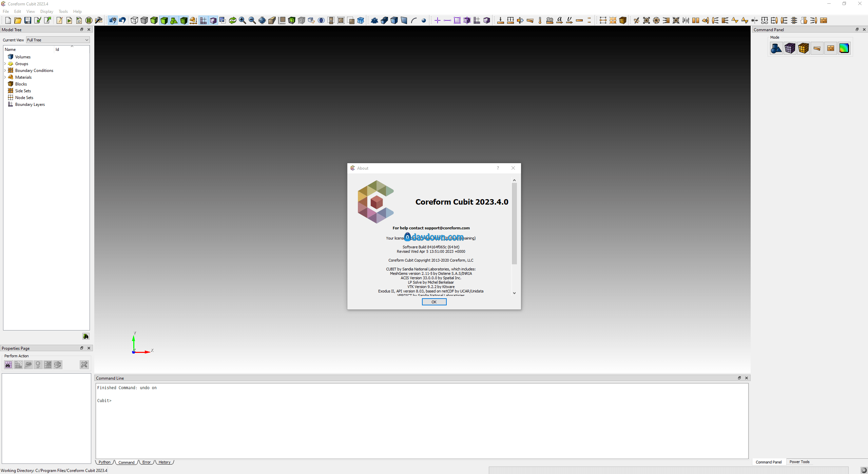Click the Save floppy disk icon
The image size is (868, 474).
pyautogui.click(x=28, y=20)
